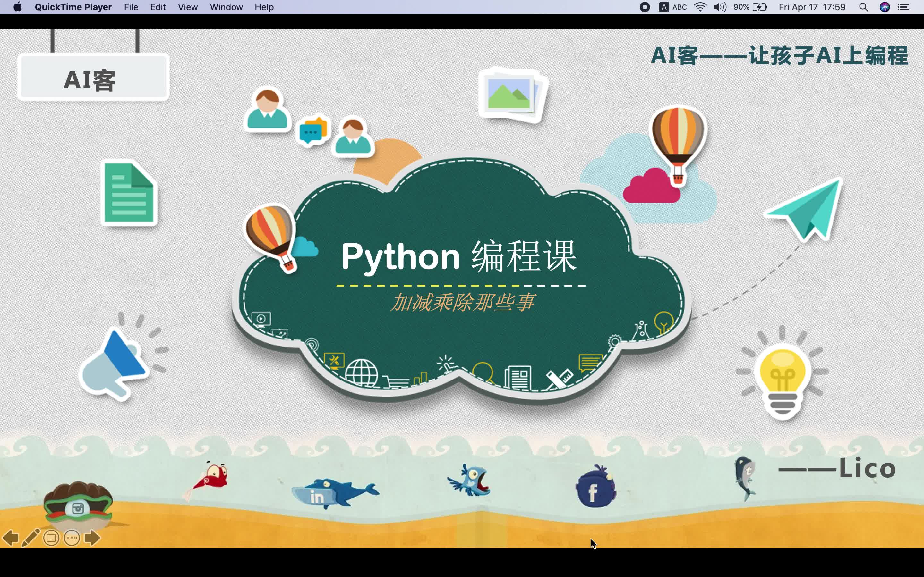The width and height of the screenshot is (924, 577).
Task: Open the File menu
Action: pyautogui.click(x=131, y=7)
